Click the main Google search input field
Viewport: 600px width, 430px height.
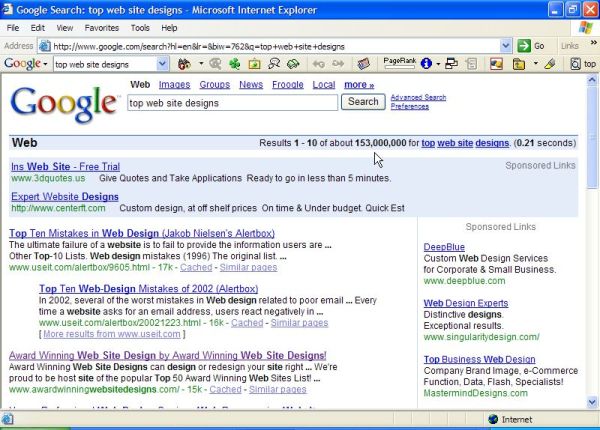coord(233,103)
